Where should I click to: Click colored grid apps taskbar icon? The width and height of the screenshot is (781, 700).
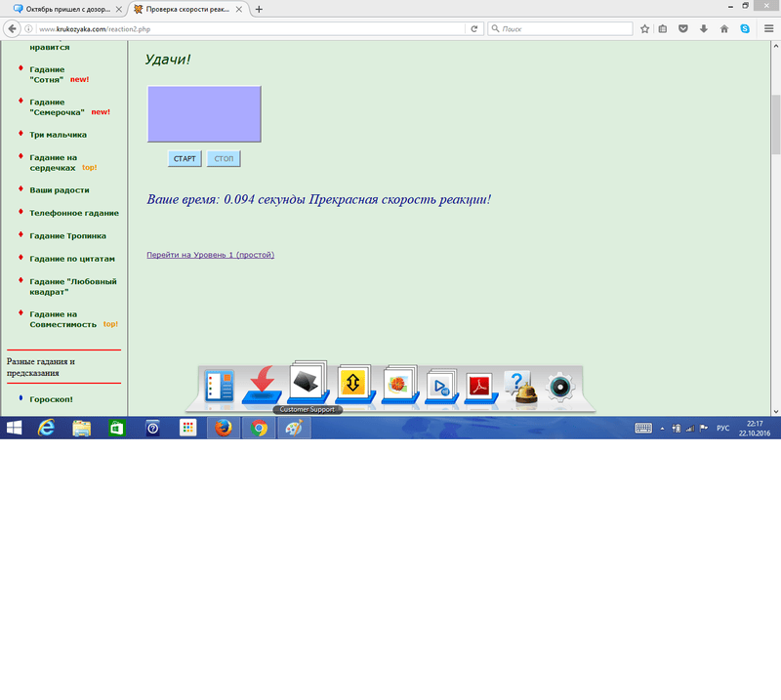pos(187,428)
